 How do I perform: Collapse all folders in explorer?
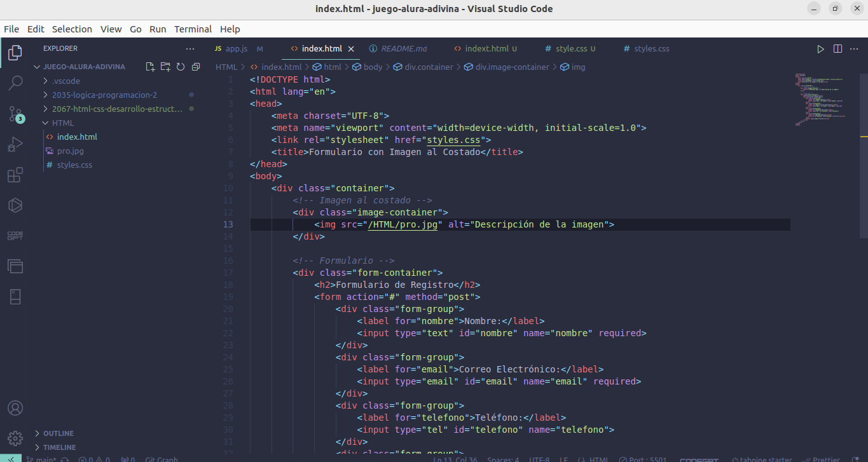(x=196, y=67)
